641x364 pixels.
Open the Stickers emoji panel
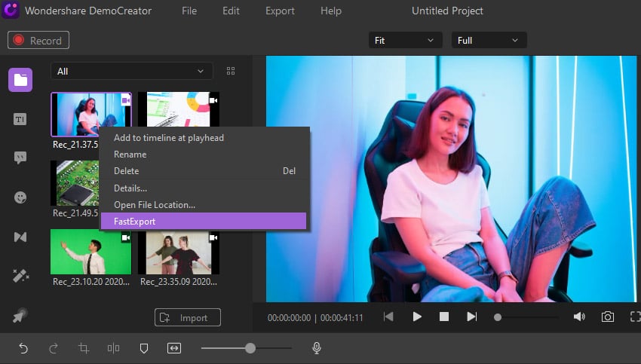(20, 197)
